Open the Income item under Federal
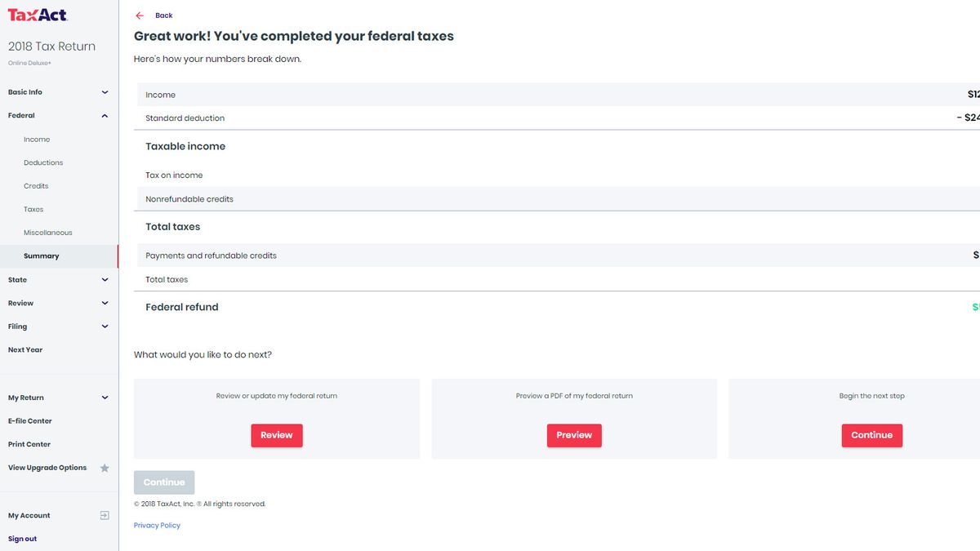Screen dimensions: 980x551 [x=37, y=140]
